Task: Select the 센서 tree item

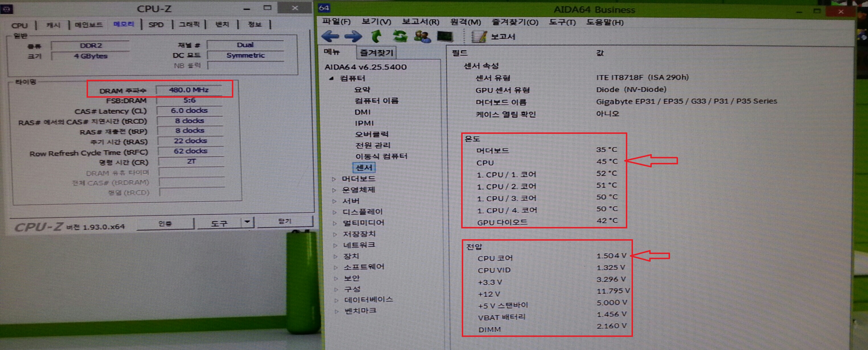Action: click(x=364, y=167)
